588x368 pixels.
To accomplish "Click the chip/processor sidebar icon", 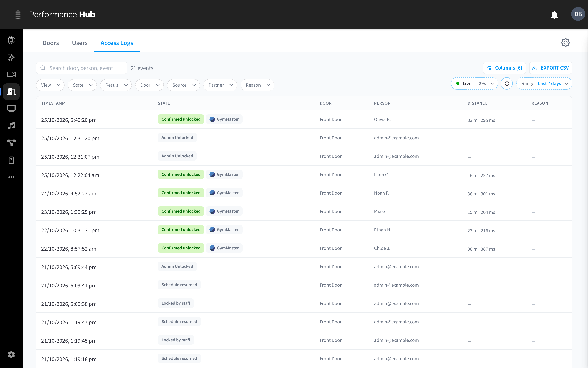I will pos(11,40).
